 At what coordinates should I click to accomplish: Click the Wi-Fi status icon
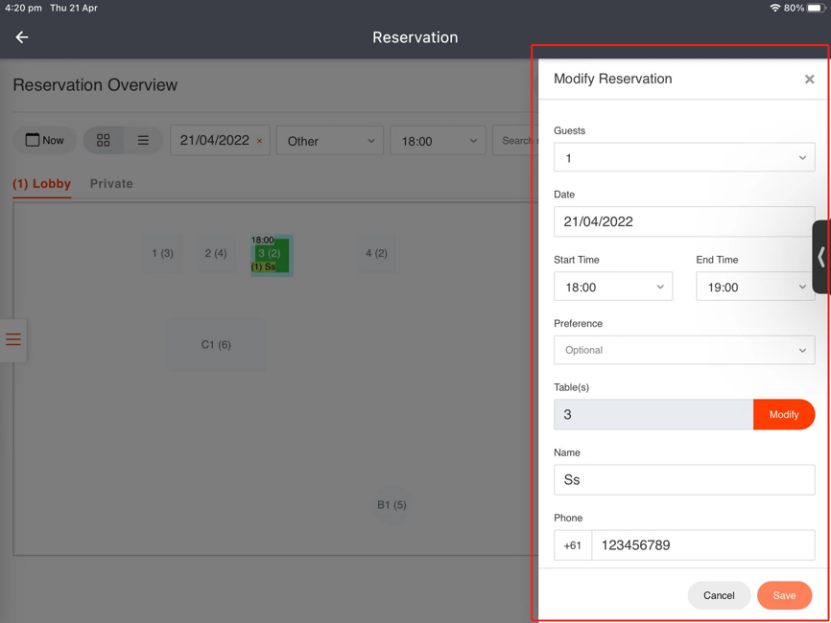click(x=774, y=7)
